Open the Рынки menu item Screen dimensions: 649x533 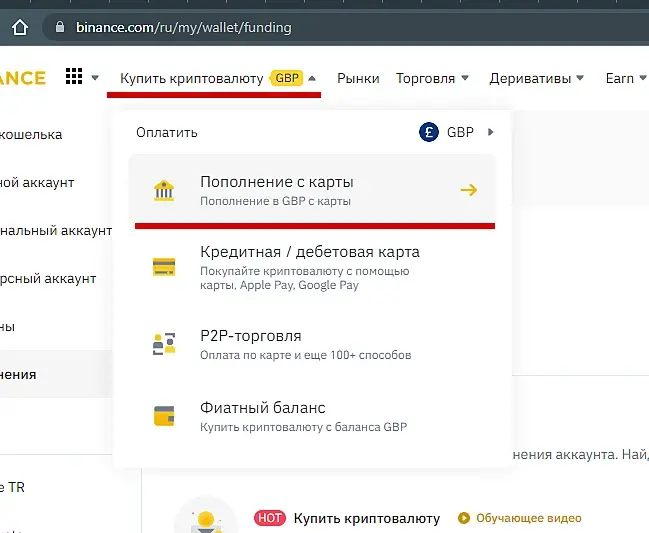(x=358, y=78)
